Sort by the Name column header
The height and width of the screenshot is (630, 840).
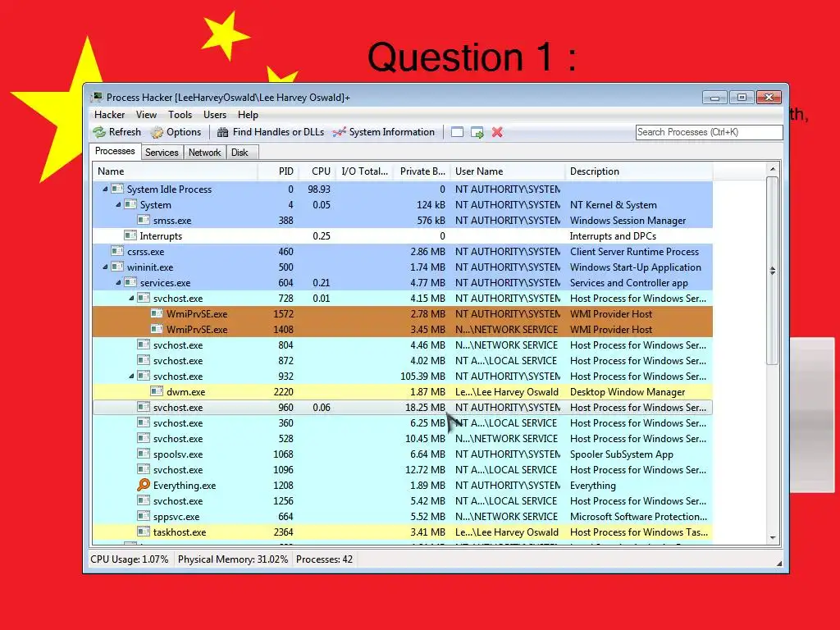(x=176, y=171)
